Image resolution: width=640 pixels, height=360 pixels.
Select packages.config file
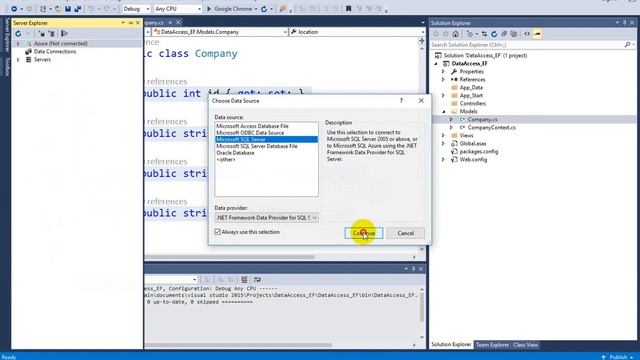(478, 151)
